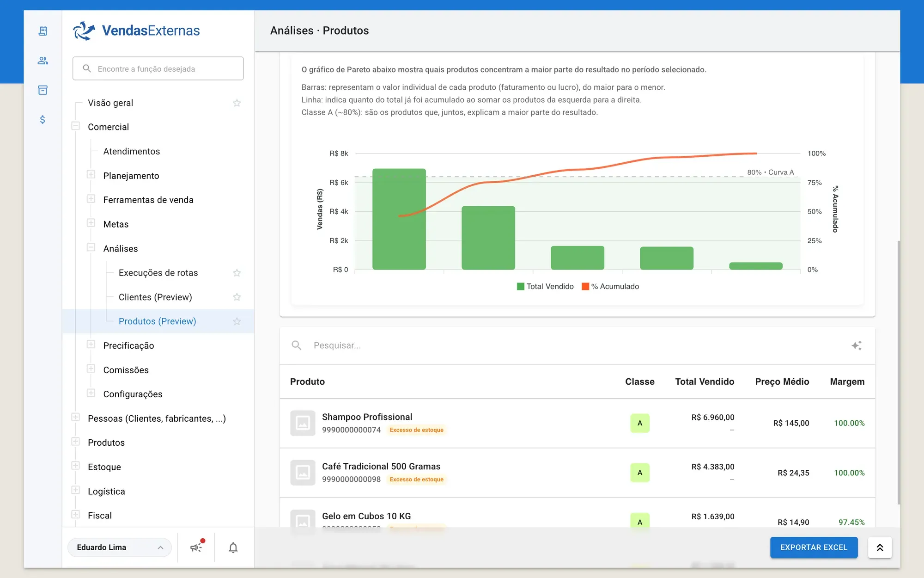924x578 pixels.
Task: Click the AI sparkle icon in search bar
Action: pos(857,345)
